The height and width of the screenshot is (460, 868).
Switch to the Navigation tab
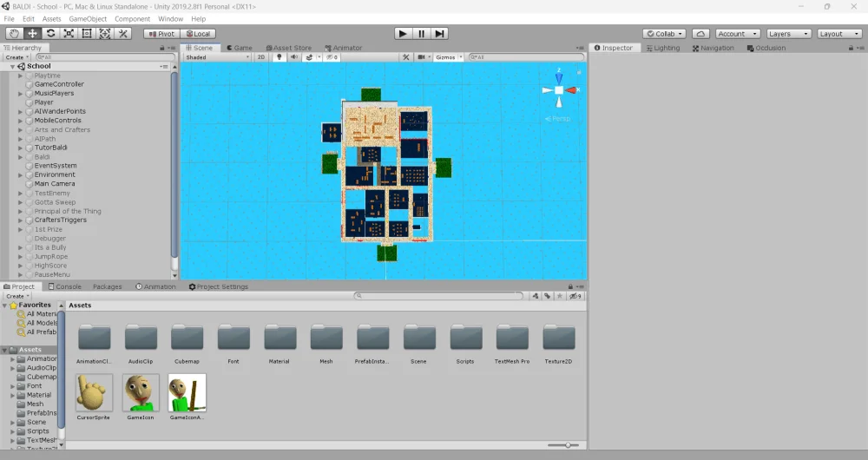click(x=713, y=48)
